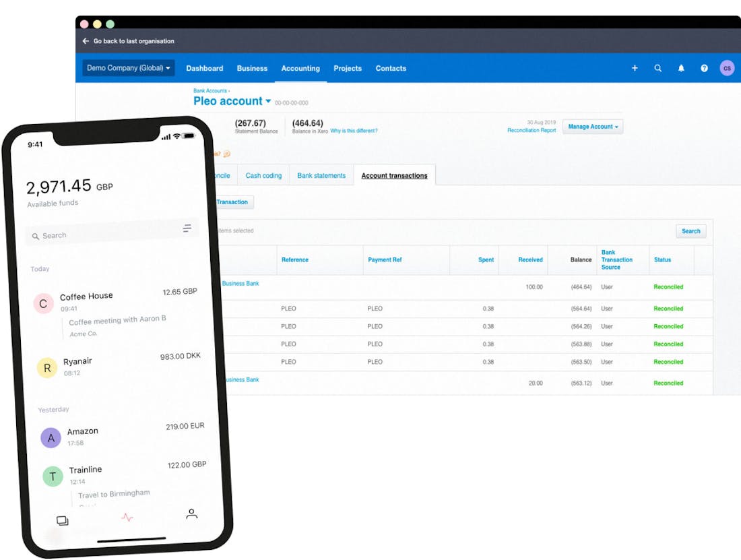Switch to the Bank statements tab

(x=321, y=175)
